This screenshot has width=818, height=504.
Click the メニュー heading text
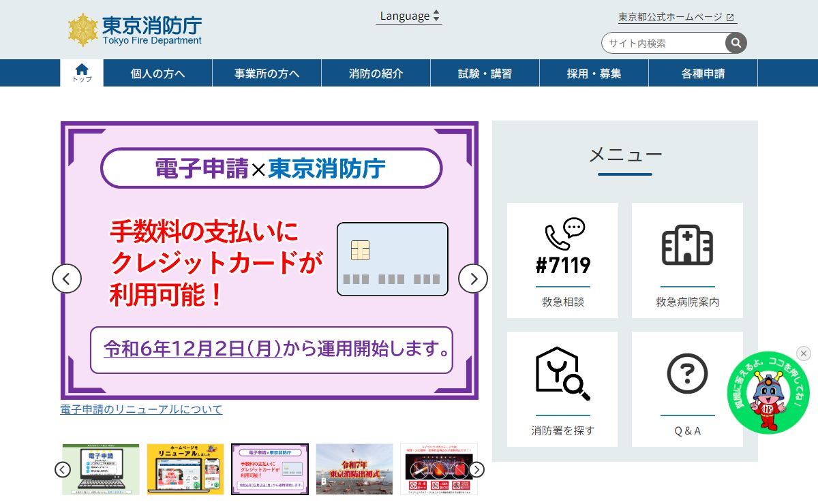pos(625,155)
